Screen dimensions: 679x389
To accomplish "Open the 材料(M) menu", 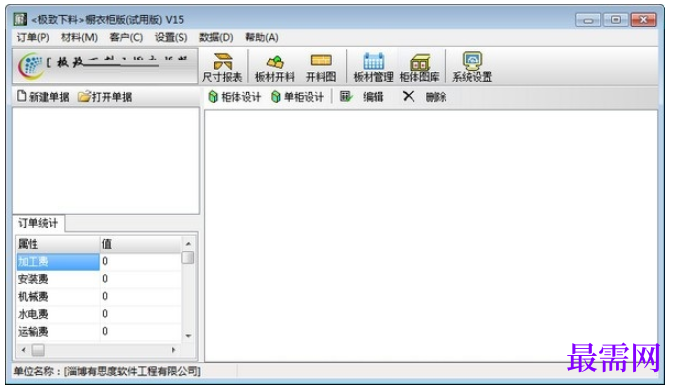I will point(79,37).
